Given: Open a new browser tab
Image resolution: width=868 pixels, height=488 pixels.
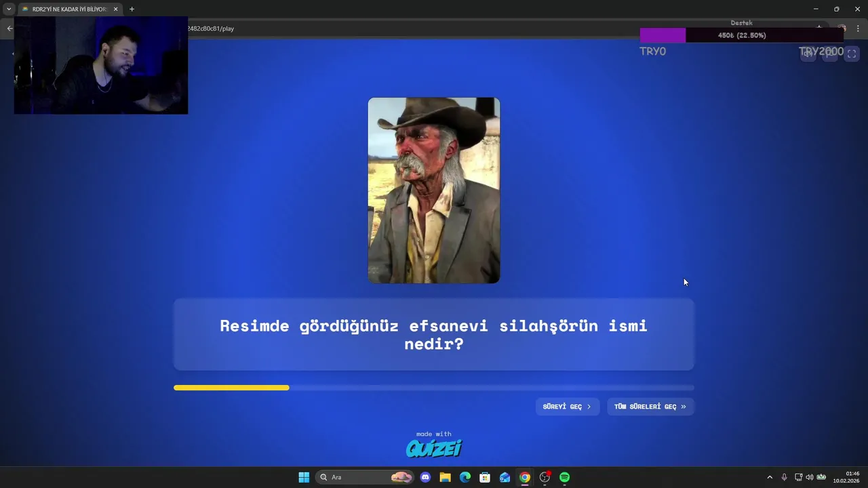Looking at the screenshot, I should point(132,9).
